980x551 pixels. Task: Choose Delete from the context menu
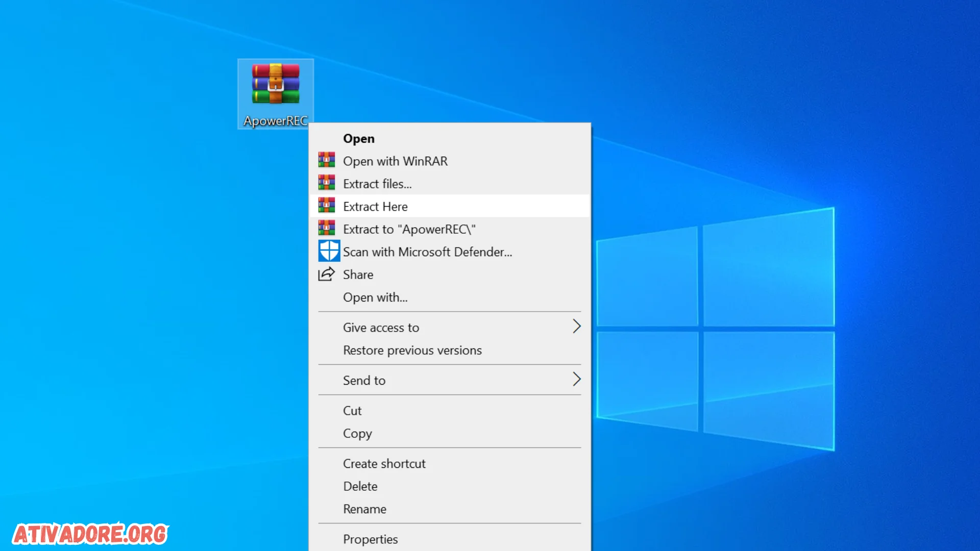pyautogui.click(x=450, y=486)
